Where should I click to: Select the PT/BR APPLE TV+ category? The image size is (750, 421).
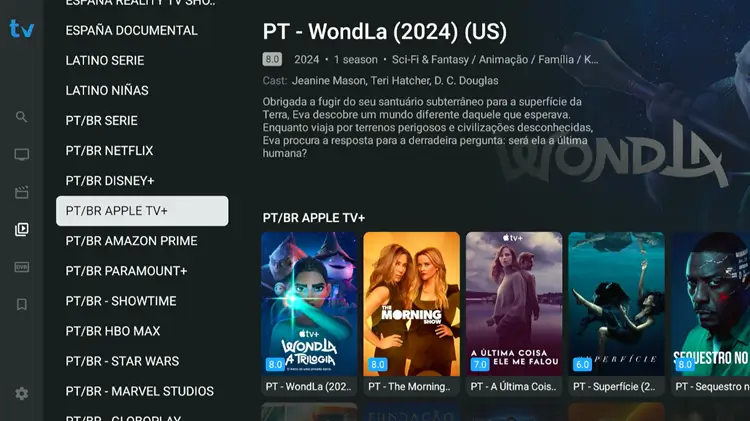point(142,211)
